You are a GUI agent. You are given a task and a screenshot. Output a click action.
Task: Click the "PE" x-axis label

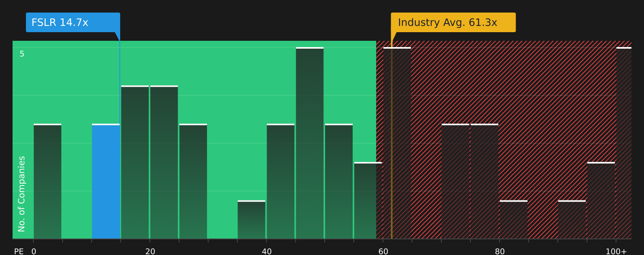[19, 251]
